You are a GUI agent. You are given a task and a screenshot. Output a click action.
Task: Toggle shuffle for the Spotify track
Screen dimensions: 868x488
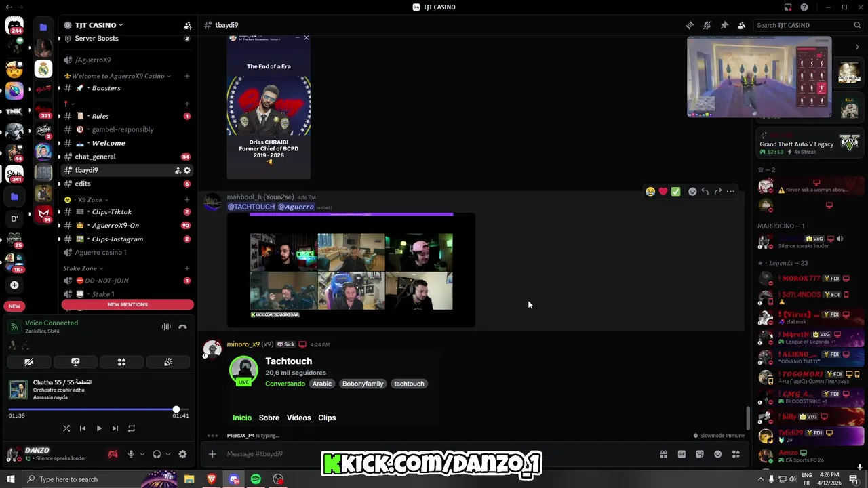coord(66,428)
